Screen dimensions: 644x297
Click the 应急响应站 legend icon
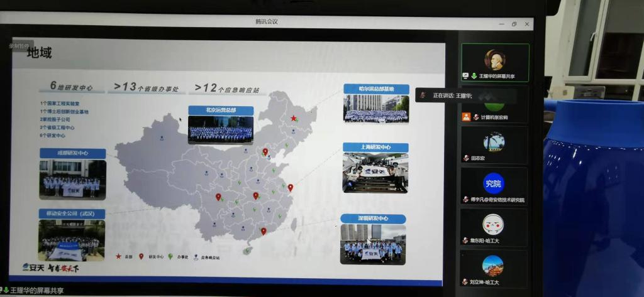point(197,257)
